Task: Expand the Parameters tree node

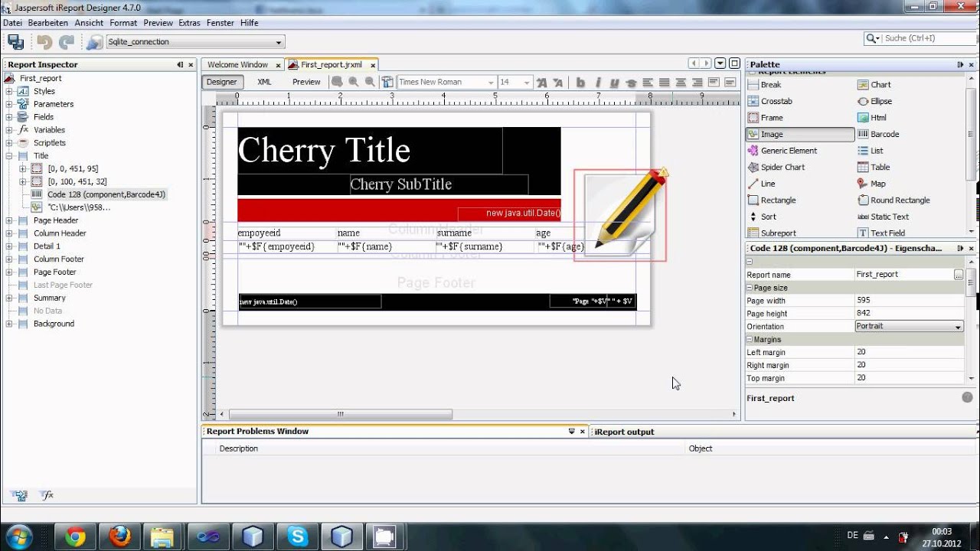Action: 10,104
